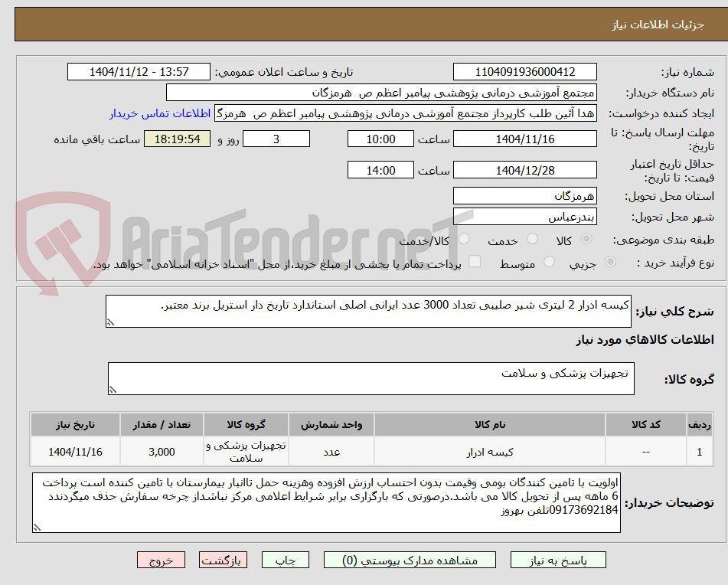Click the row number cell 1
Viewport: 728px width, 585px height.
[699, 452]
